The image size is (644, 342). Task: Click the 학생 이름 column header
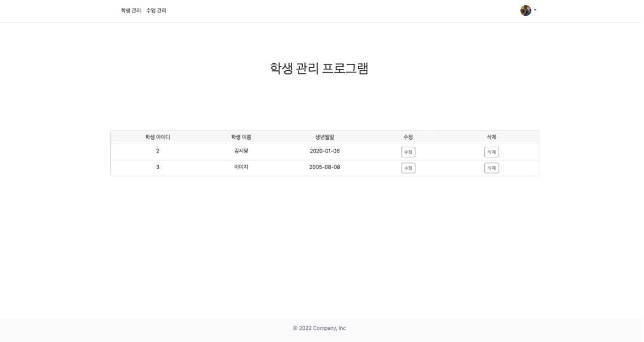241,137
